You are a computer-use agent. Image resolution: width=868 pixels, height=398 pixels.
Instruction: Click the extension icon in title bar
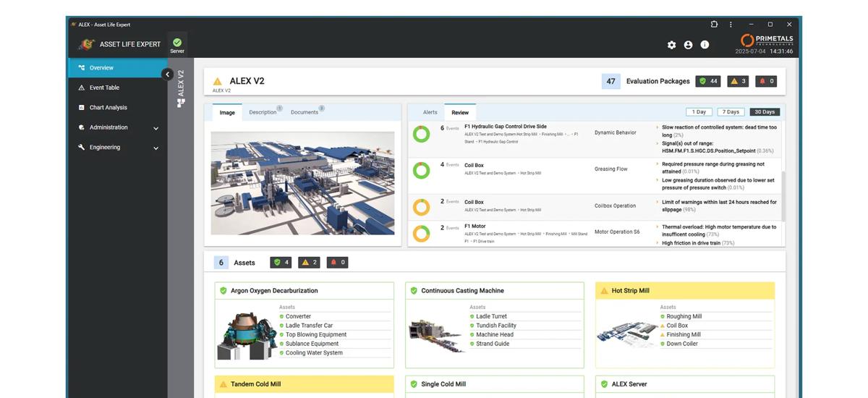pyautogui.click(x=714, y=25)
